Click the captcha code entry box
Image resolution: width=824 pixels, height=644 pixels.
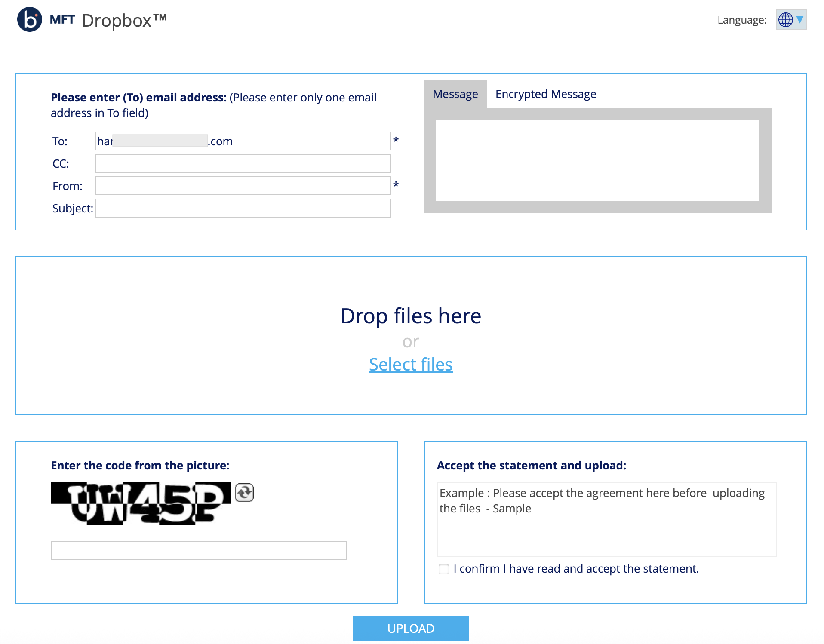coord(198,550)
